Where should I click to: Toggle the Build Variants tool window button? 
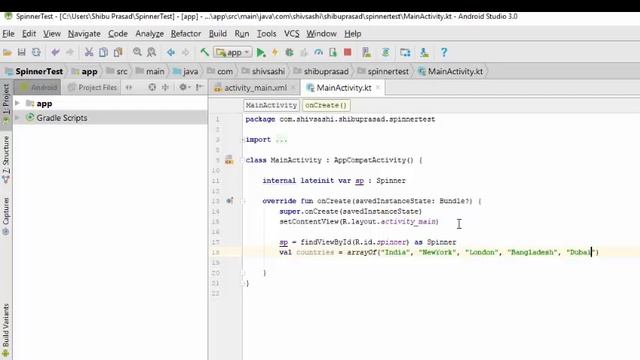(x=6, y=331)
